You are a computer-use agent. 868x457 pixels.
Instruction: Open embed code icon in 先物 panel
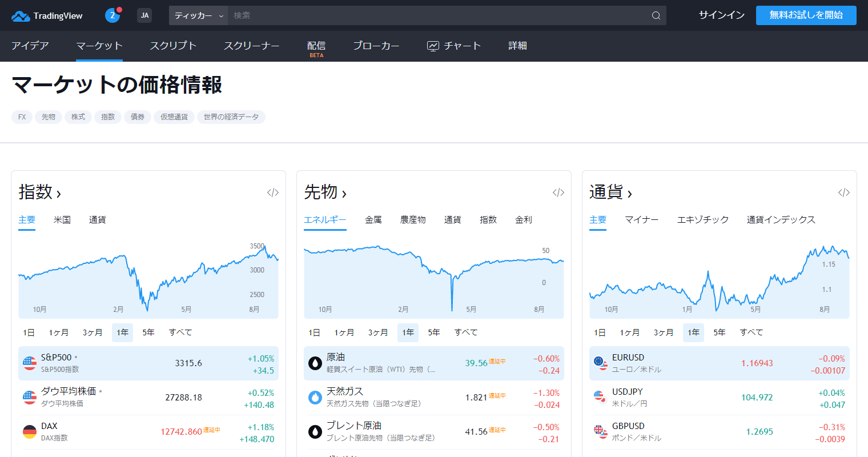[558, 193]
